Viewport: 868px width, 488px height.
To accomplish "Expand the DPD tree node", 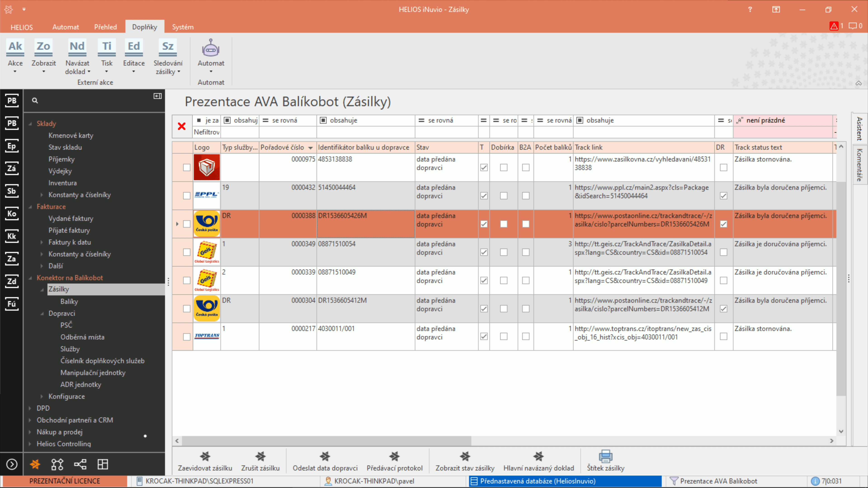I will tap(30, 408).
